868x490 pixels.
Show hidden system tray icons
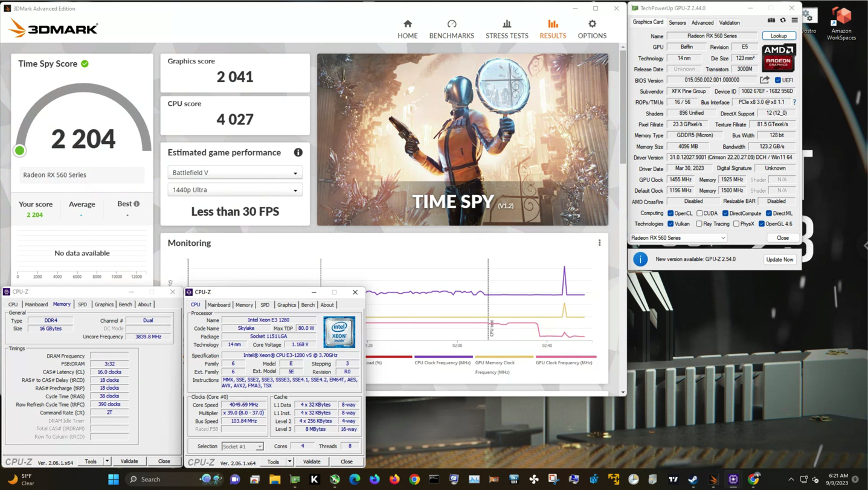coord(791,479)
